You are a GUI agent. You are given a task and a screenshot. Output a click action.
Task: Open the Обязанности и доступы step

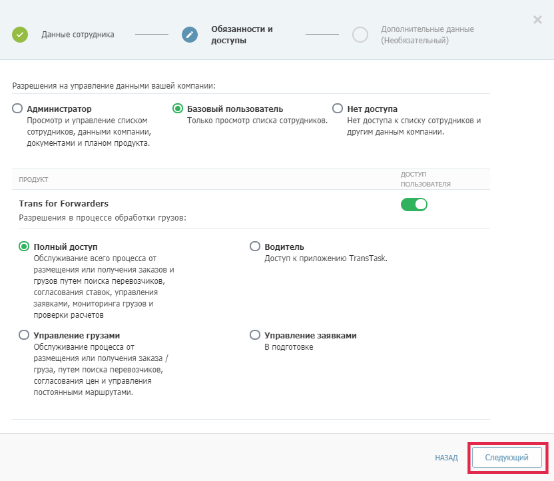pos(242,35)
